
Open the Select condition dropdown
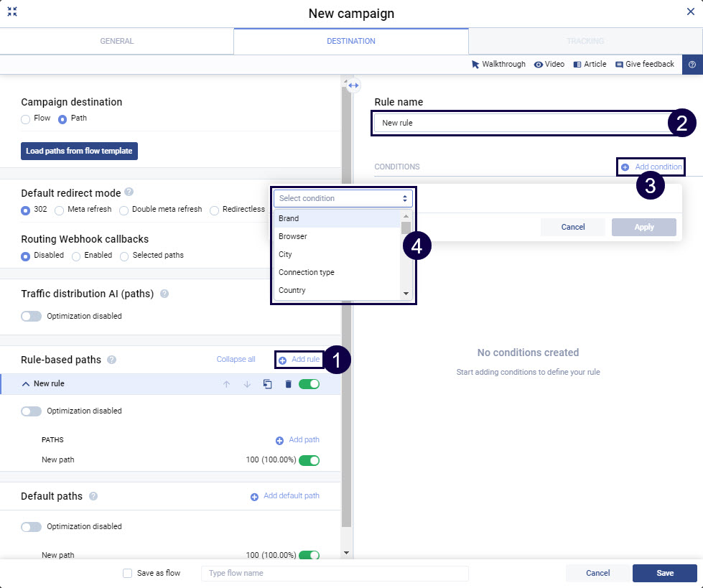[343, 198]
